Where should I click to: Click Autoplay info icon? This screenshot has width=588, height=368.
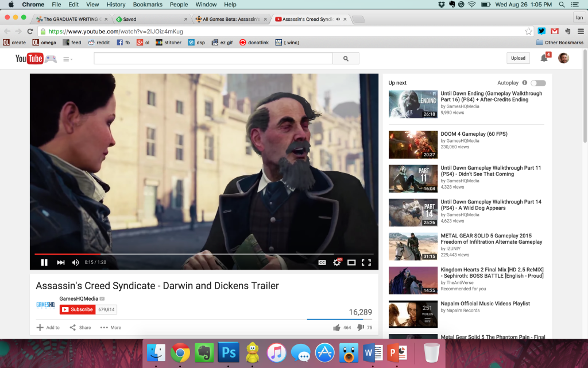pos(525,83)
